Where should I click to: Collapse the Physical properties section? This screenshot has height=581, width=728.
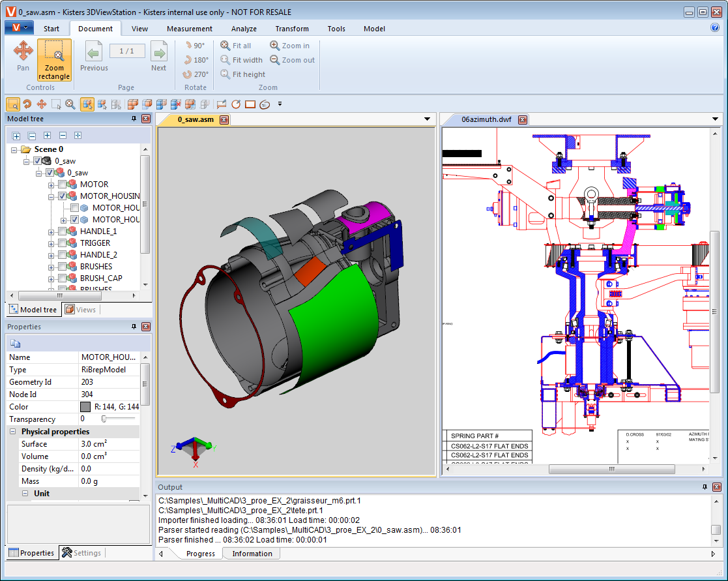[x=13, y=432]
